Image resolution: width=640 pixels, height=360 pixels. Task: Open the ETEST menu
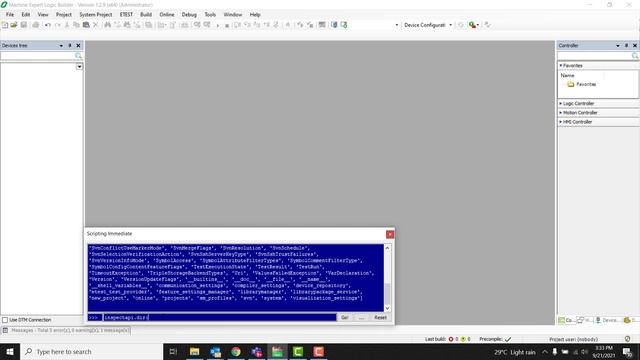(126, 14)
